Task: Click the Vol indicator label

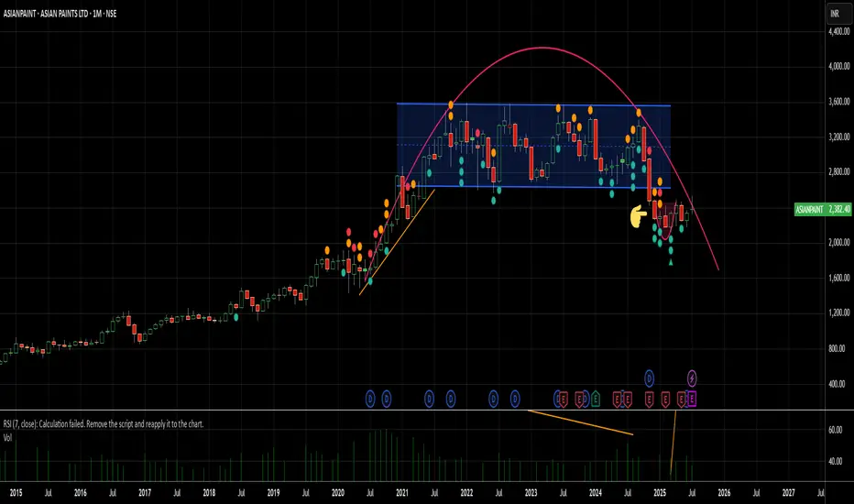Action: (10, 438)
